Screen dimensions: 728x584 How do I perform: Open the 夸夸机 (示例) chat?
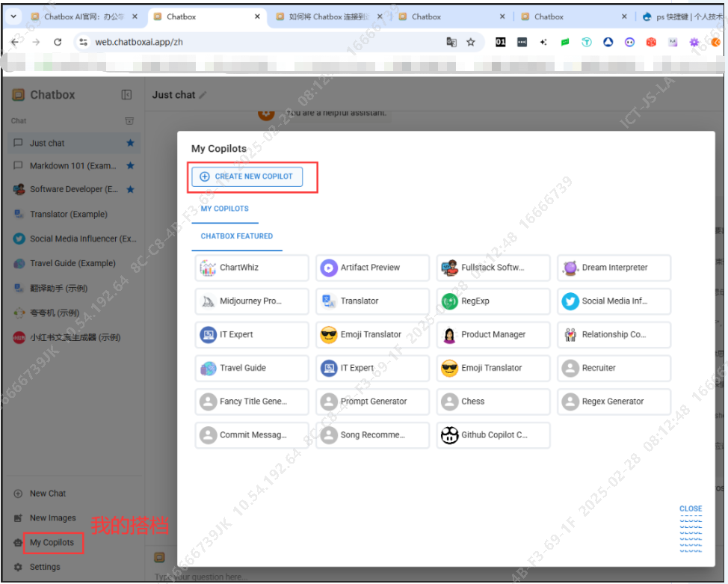74,313
